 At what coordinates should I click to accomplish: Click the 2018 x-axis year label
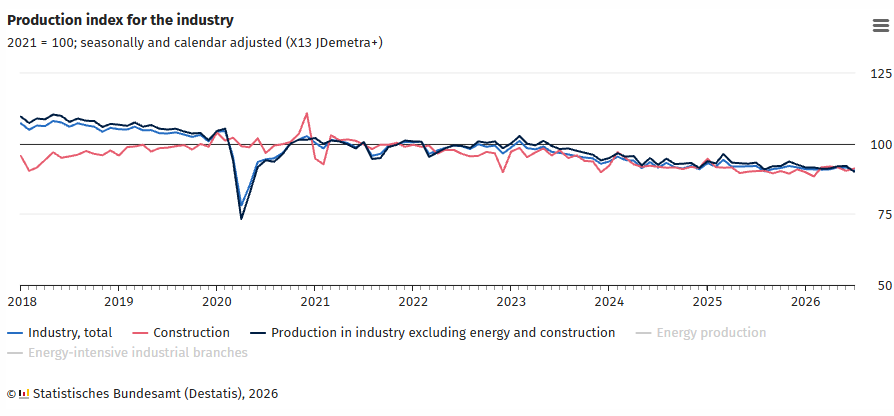click(x=20, y=301)
